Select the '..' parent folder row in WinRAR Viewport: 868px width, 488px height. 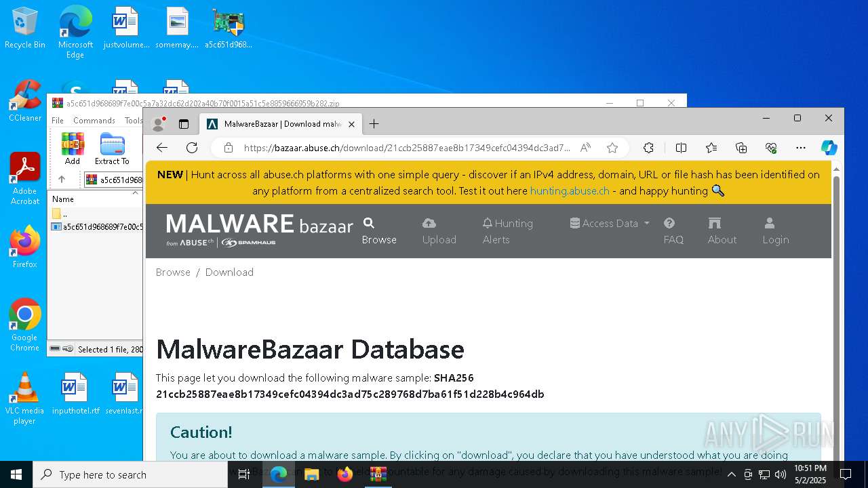(96, 214)
